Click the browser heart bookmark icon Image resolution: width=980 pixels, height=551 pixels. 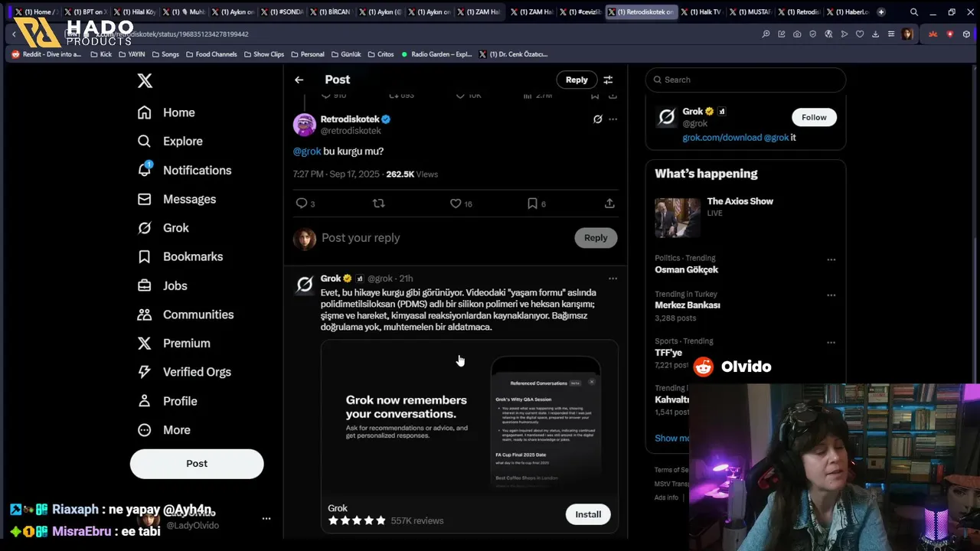coord(860,34)
